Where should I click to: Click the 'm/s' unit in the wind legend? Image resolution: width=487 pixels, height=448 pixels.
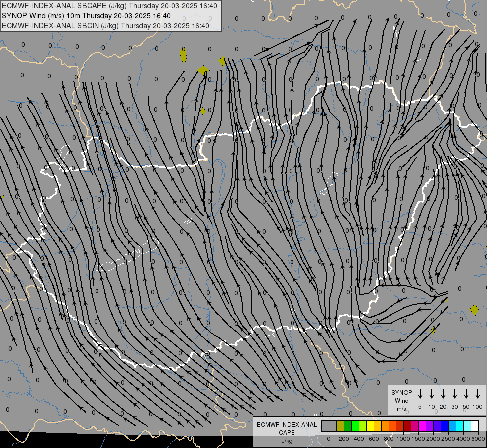pos(401,409)
